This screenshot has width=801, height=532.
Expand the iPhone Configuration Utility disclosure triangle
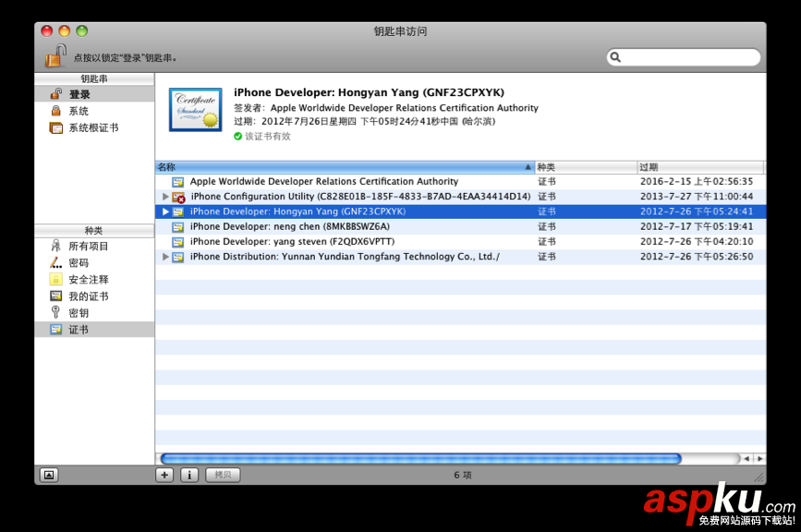(x=165, y=196)
